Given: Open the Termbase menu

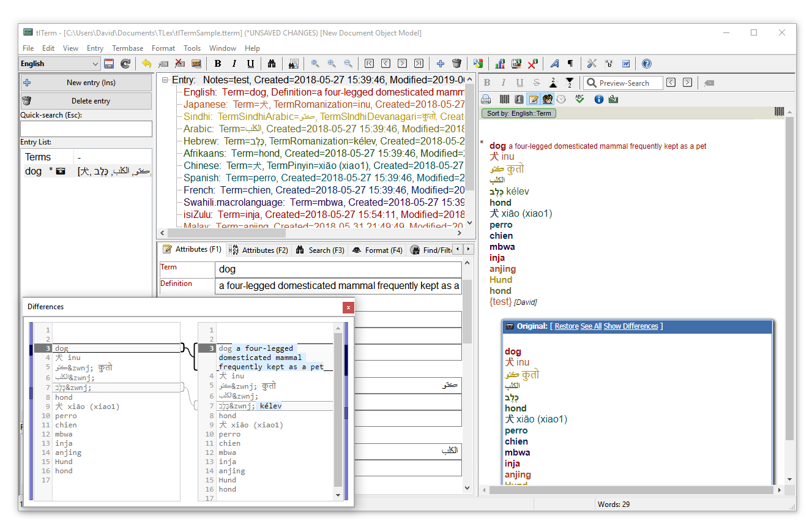Looking at the screenshot, I should pos(127,48).
